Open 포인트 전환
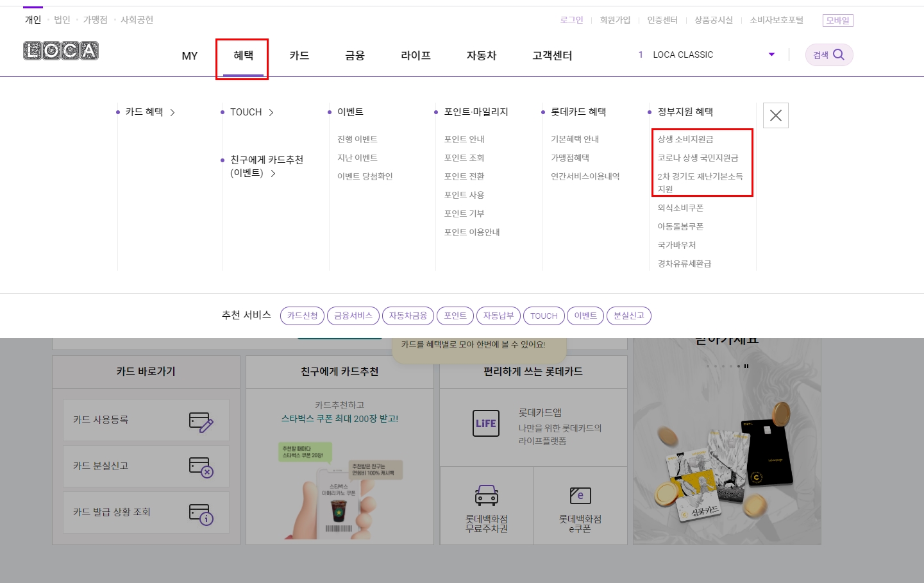The image size is (924, 583). coord(464,176)
